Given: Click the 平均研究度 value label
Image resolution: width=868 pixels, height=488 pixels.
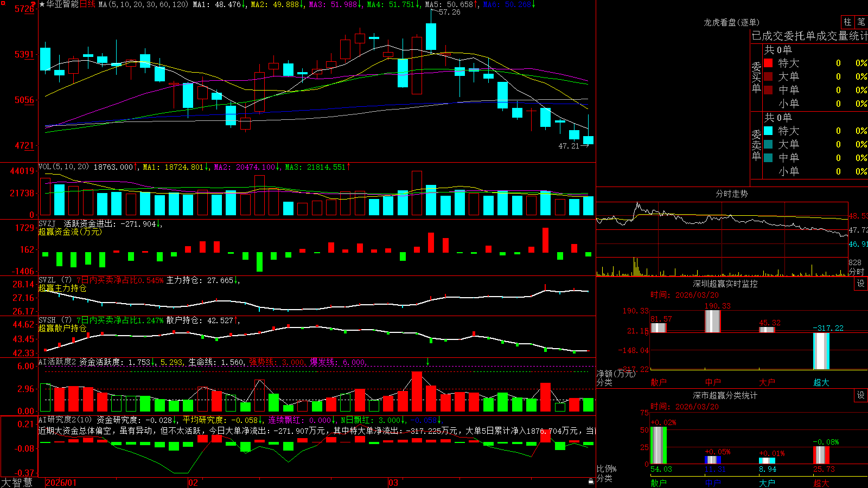Looking at the screenshot, I should coord(220,420).
